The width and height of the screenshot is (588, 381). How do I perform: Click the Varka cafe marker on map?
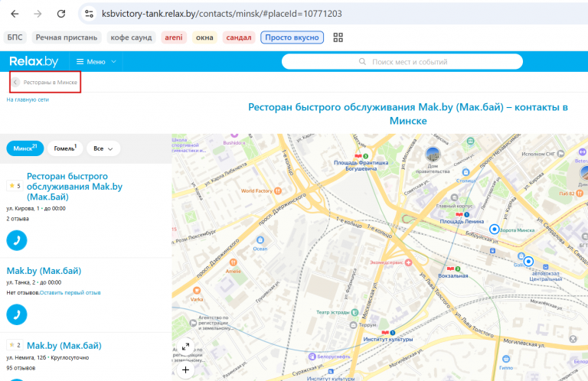[197, 290]
